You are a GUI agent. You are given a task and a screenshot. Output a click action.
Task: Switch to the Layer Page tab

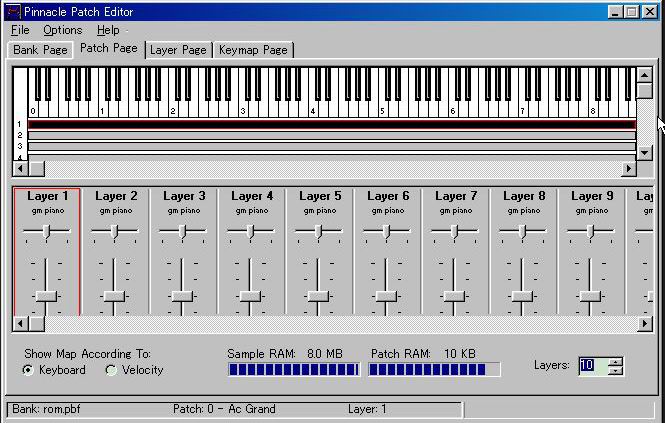click(178, 50)
